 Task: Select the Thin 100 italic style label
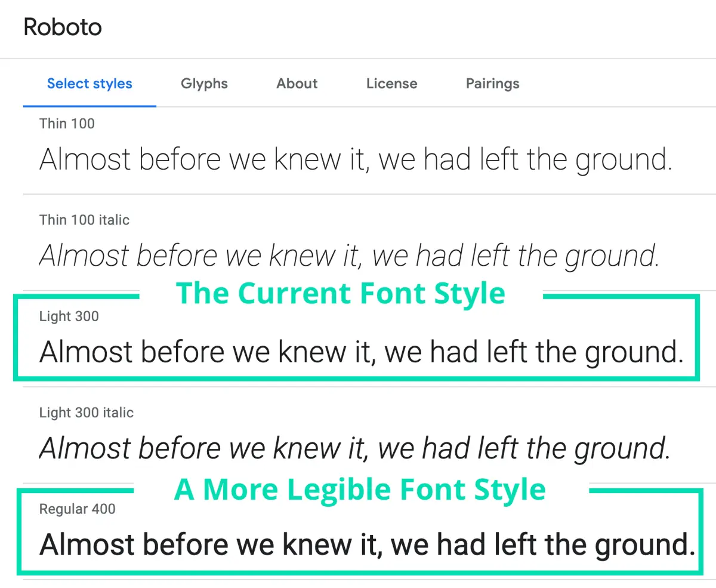[x=84, y=220]
